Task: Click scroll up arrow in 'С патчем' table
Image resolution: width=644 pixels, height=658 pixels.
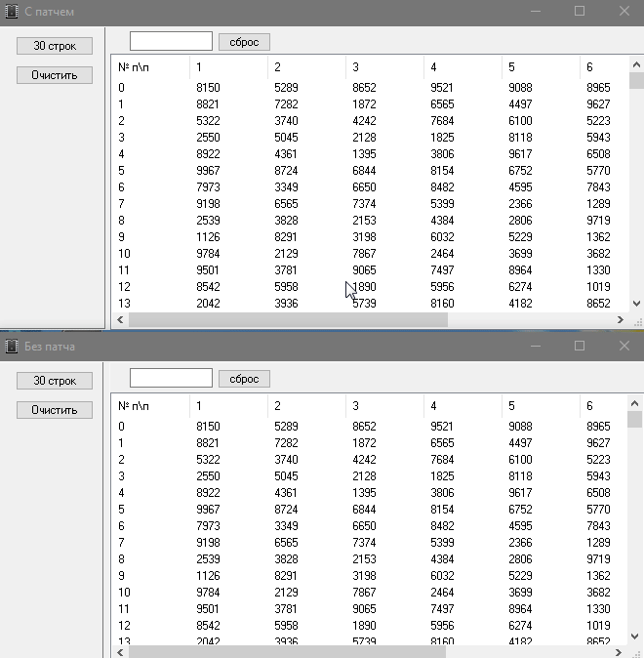Action: click(636, 64)
